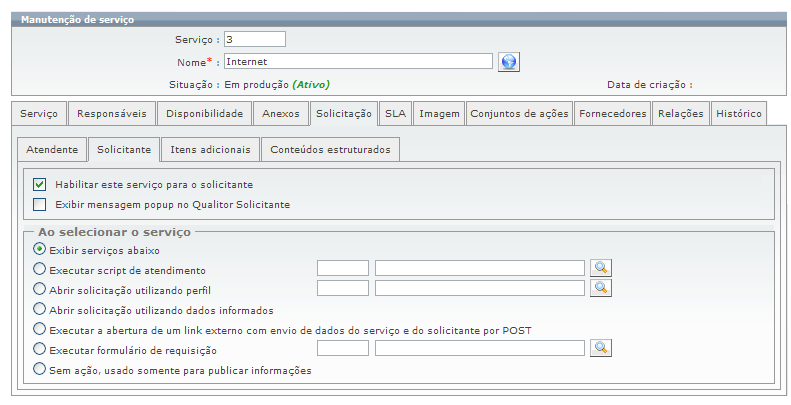Choose Abrir solicitação utilizando dados informados
This screenshot has width=791, height=405.
pyautogui.click(x=40, y=309)
